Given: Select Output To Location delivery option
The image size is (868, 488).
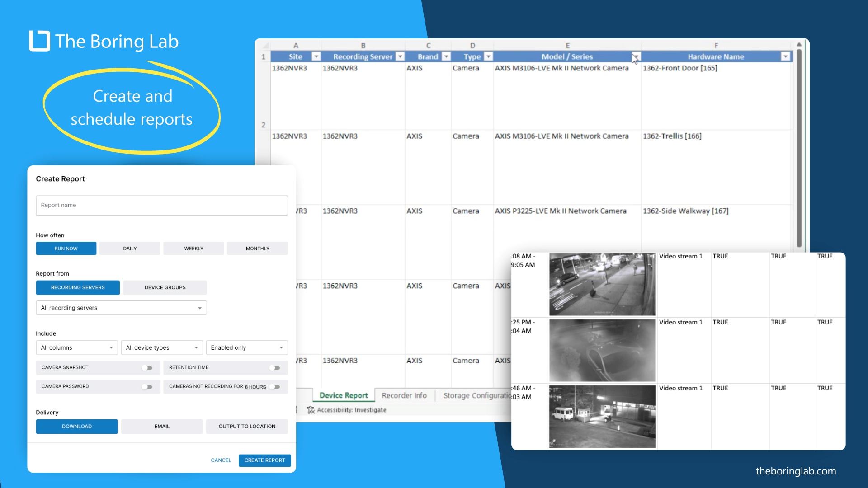Looking at the screenshot, I should pos(247,427).
